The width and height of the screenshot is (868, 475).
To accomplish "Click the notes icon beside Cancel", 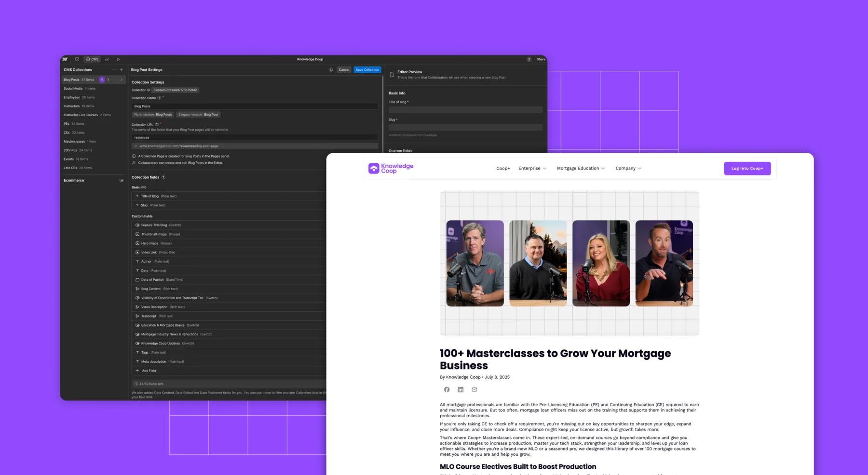I will click(331, 70).
